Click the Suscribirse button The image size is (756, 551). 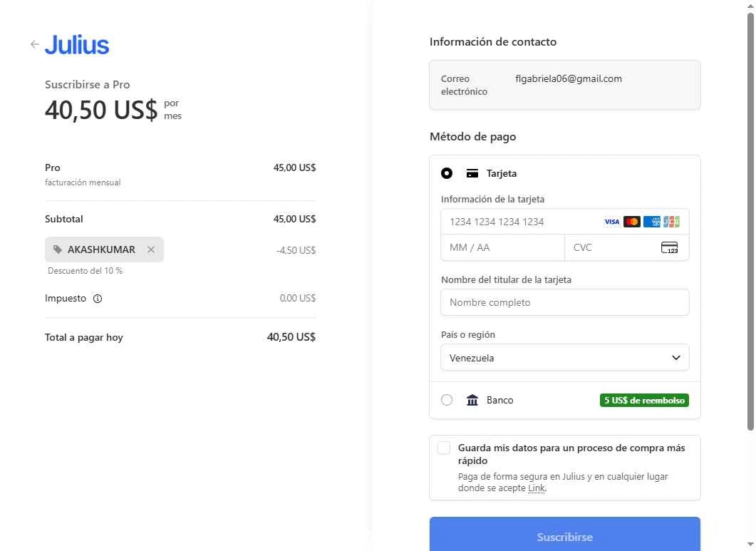tap(564, 534)
